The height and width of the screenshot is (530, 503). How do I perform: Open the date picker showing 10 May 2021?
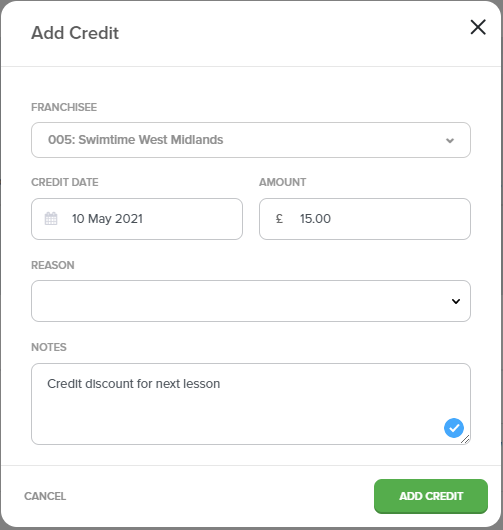point(137,219)
